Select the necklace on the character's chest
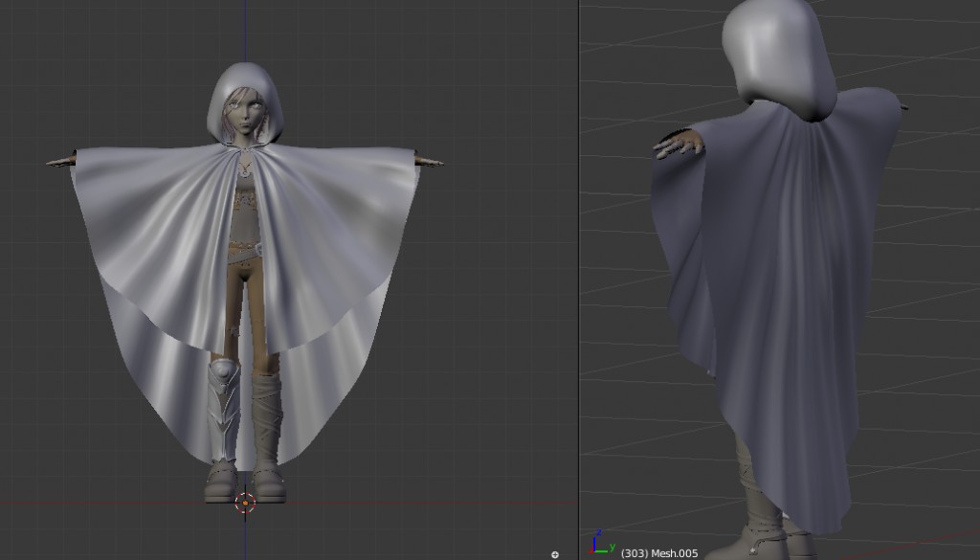Viewport: 980px width, 560px height. pyautogui.click(x=246, y=172)
